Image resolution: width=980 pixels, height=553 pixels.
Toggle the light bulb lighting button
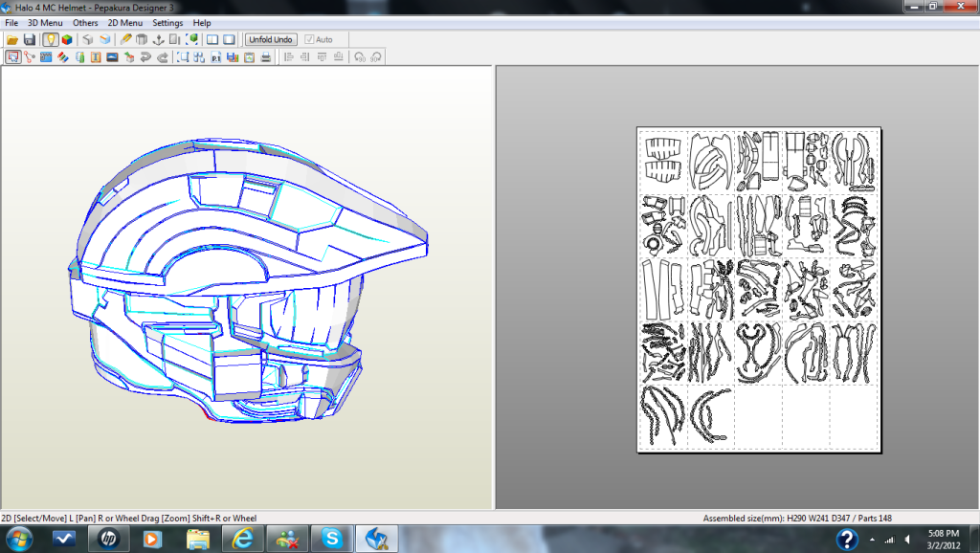pyautogui.click(x=50, y=39)
